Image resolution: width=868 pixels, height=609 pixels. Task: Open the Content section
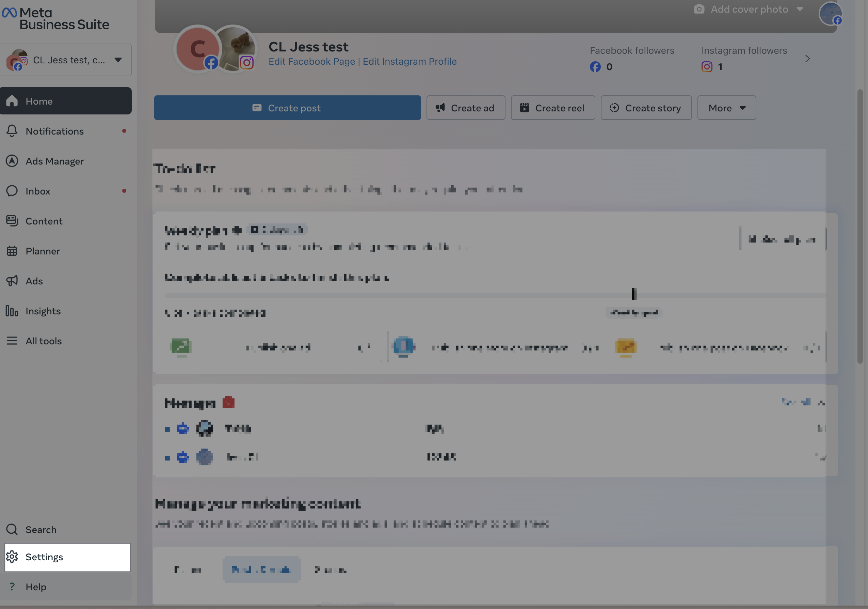pyautogui.click(x=66, y=220)
